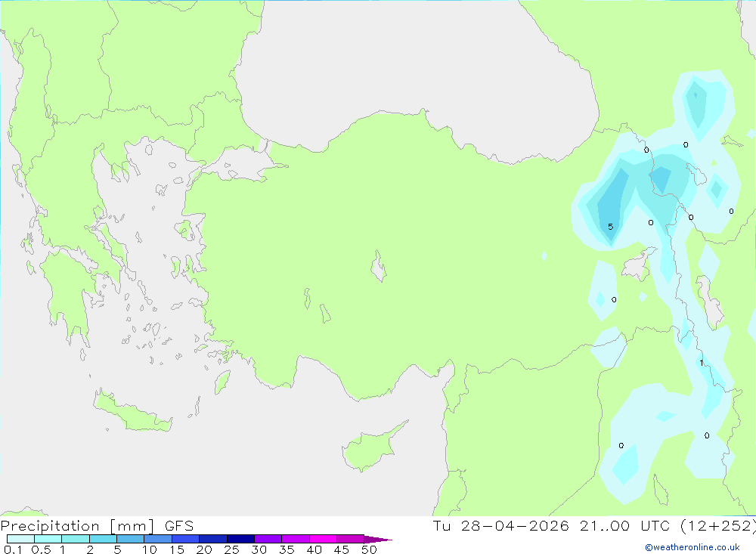Click the island of Crete on the map
Image resolution: width=756 pixels, height=554 pixels.
tap(132, 413)
